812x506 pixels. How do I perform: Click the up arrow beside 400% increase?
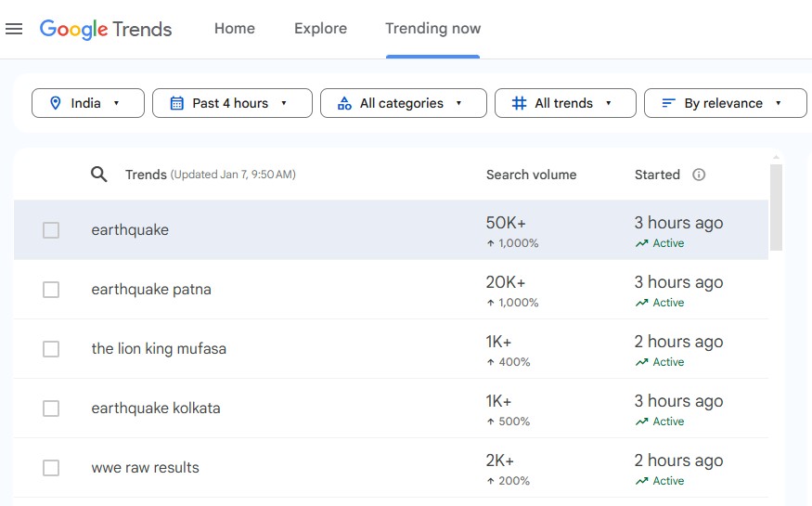point(490,362)
